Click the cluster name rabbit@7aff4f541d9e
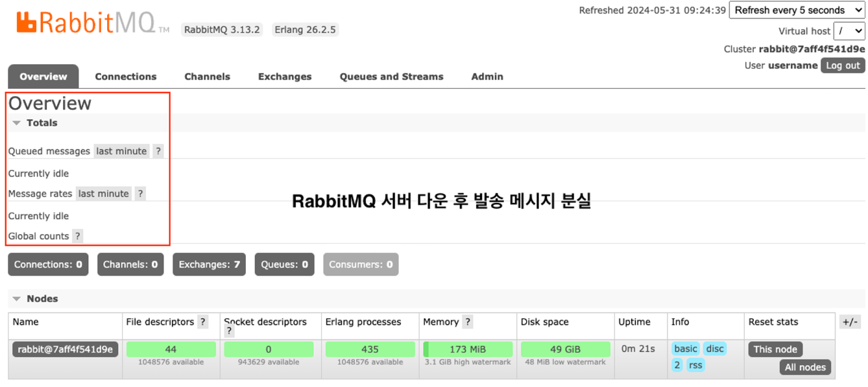 (x=812, y=49)
